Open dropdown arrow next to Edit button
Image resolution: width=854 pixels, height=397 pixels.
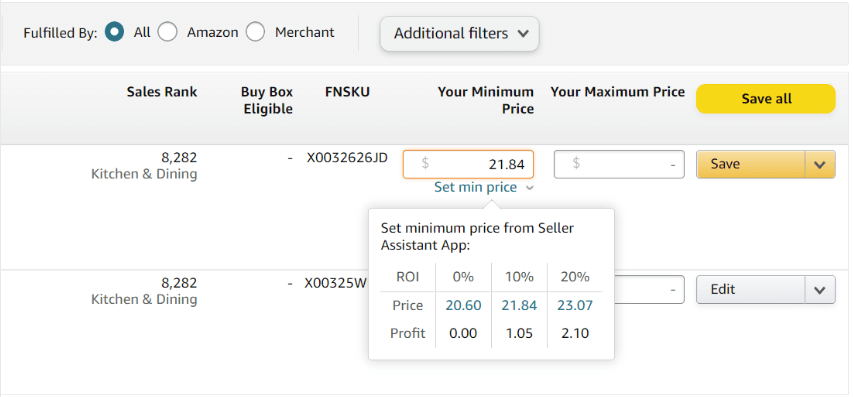[x=820, y=290]
